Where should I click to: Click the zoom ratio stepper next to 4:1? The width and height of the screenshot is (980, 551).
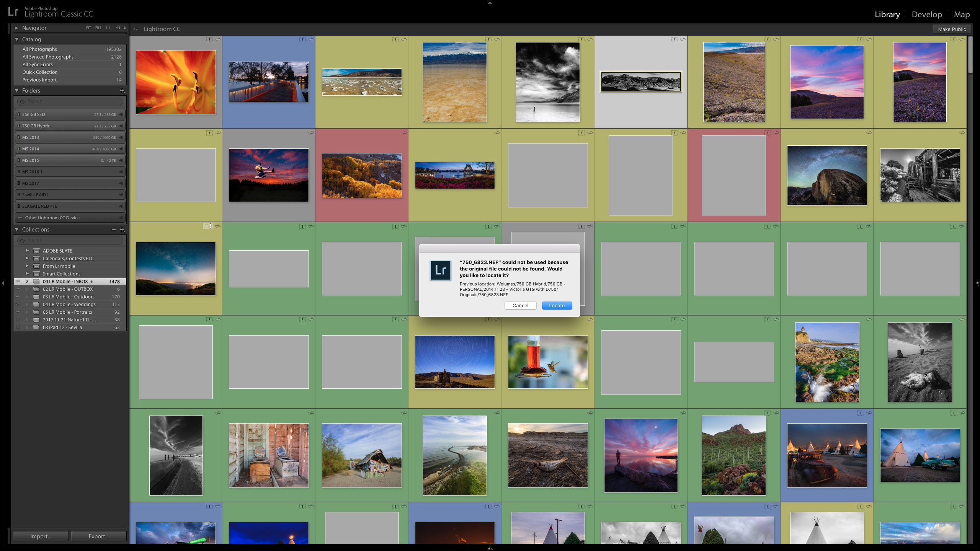[x=125, y=28]
